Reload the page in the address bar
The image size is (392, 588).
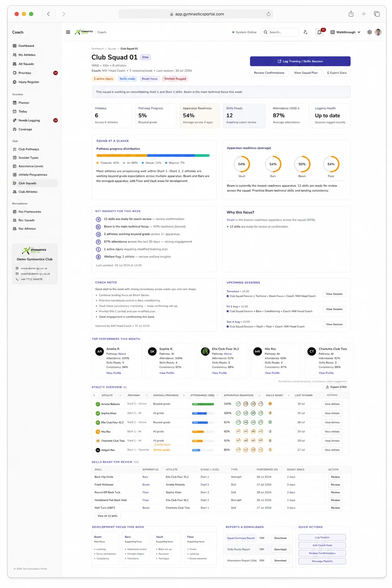coord(268,14)
